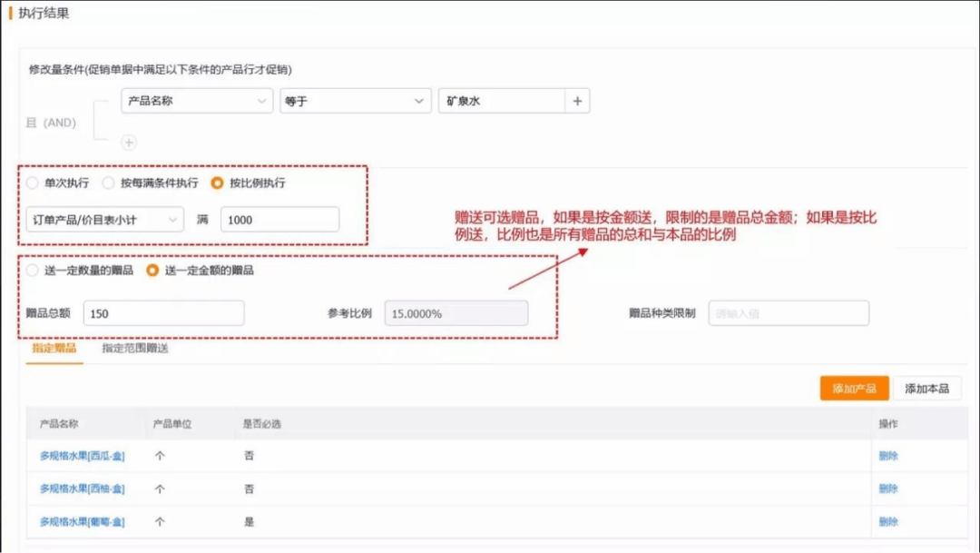The width and height of the screenshot is (980, 553).
Task: Click the 执行结果 section heading
Action: pyautogui.click(x=44, y=13)
